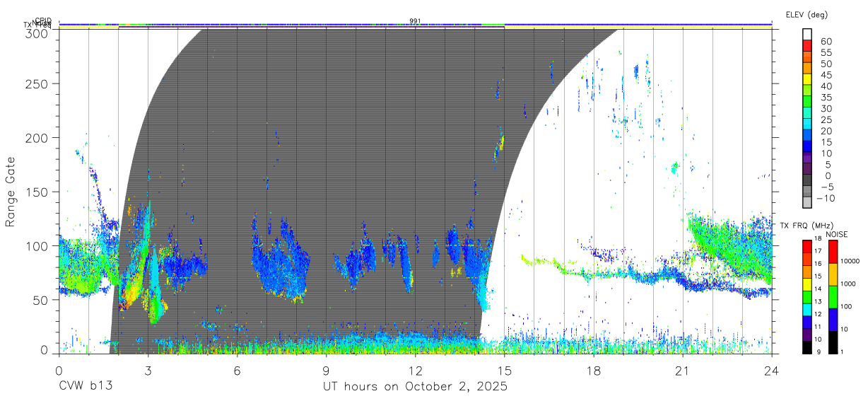Select the light gray ELEV swatch below -10
Image resolution: width=868 pixels, height=401 pixels.
[x=807, y=203]
